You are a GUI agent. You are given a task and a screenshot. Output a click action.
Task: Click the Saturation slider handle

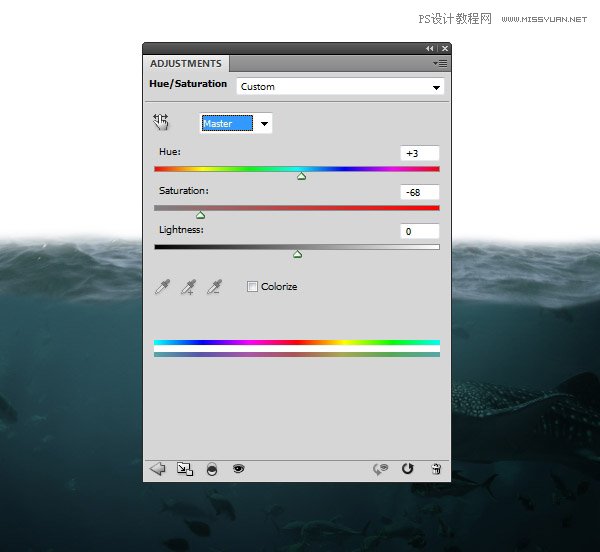200,214
